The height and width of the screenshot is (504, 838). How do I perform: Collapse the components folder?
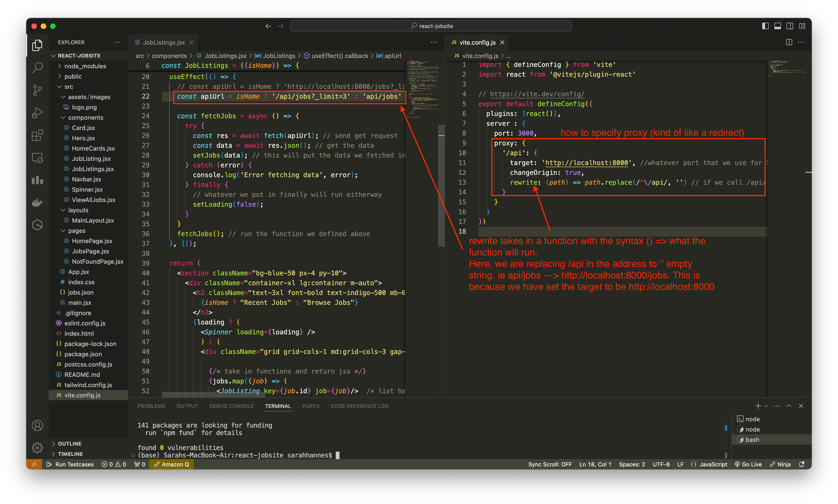tap(86, 118)
